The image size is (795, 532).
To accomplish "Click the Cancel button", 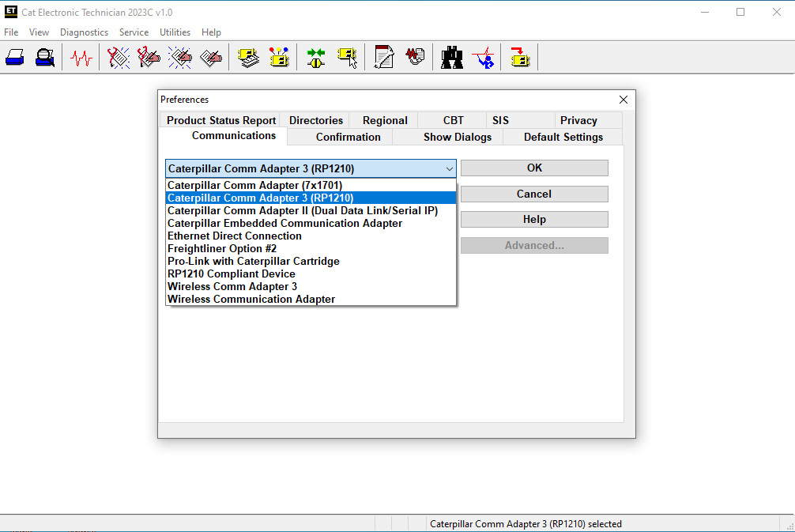I will point(534,194).
